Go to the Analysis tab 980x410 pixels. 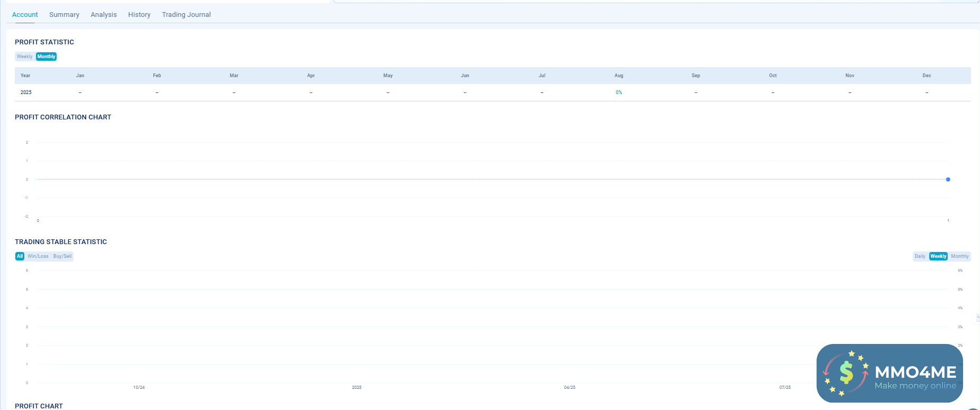pyautogui.click(x=104, y=15)
